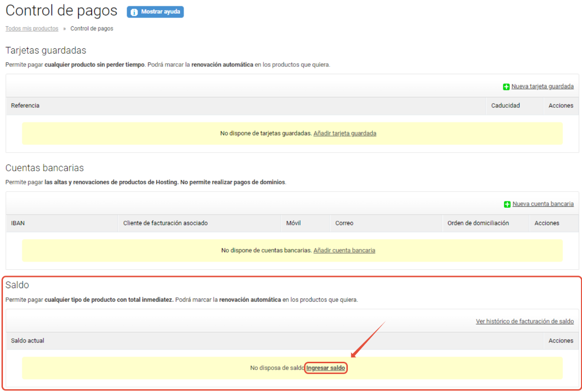Click the info icon in Mostrar ayuda
Screen dimensions: 582x392
(x=134, y=12)
